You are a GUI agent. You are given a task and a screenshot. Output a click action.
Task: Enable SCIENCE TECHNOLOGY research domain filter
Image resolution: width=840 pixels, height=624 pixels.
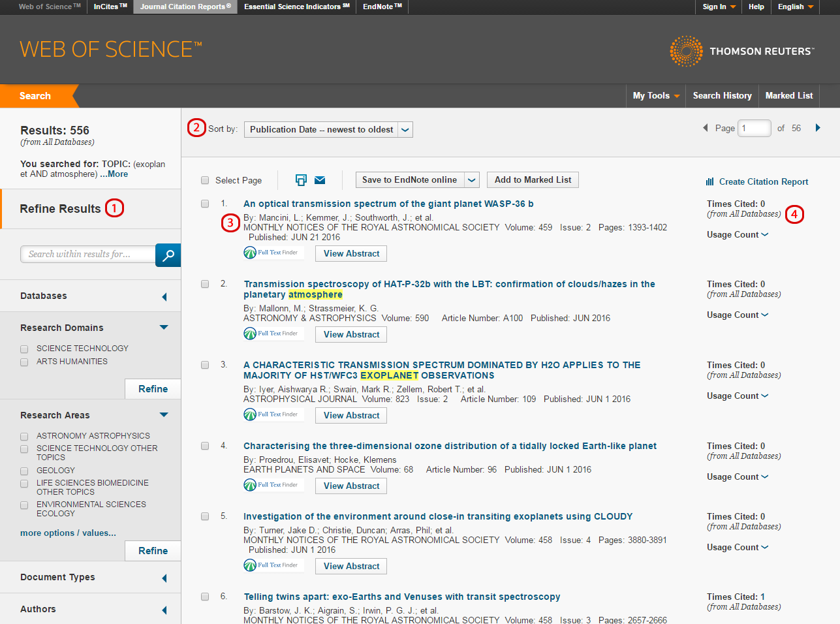pos(24,349)
